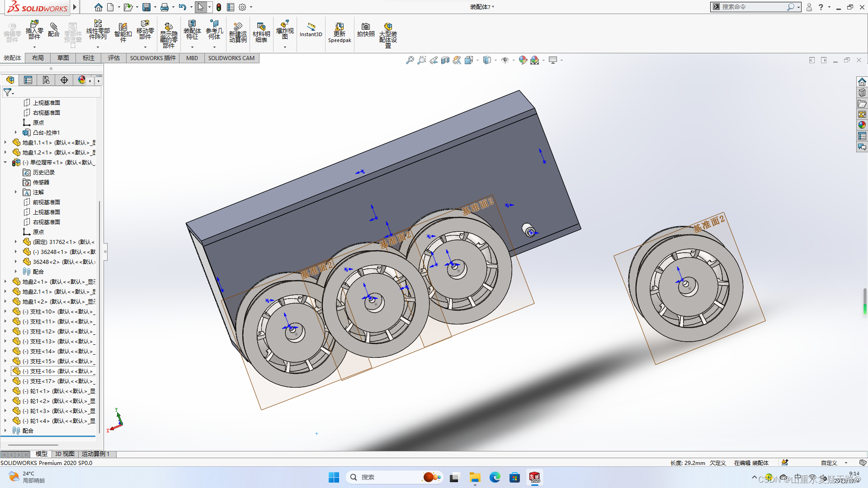Viewport: 868px width, 488px height.
Task: Collapse the 单位履带<1> tree node
Action: [x=5, y=162]
